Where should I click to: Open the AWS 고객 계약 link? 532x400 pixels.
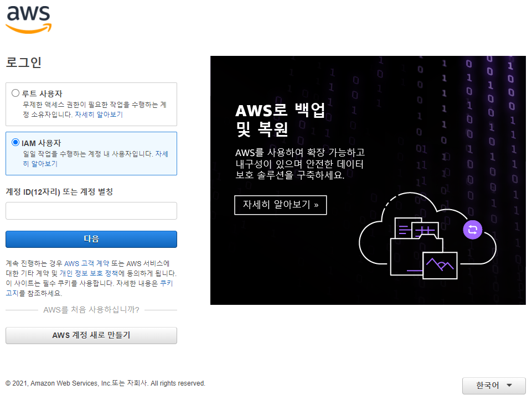tap(87, 263)
